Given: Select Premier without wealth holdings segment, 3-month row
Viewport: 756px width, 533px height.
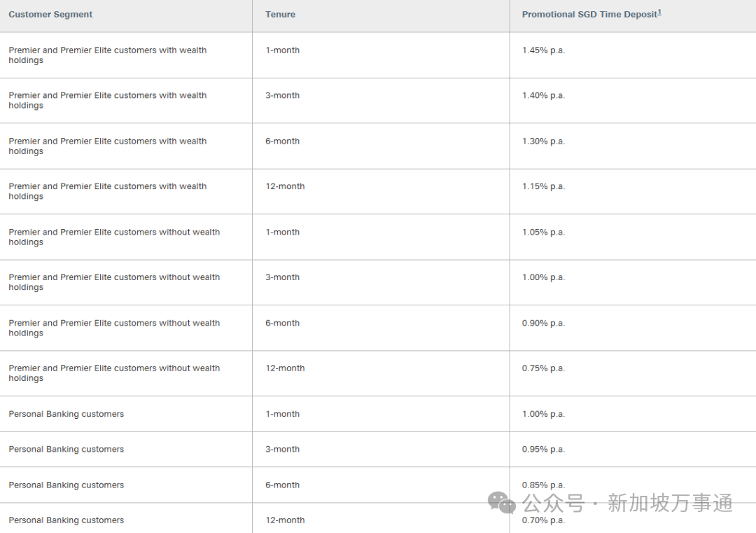Looking at the screenshot, I should tap(114, 282).
